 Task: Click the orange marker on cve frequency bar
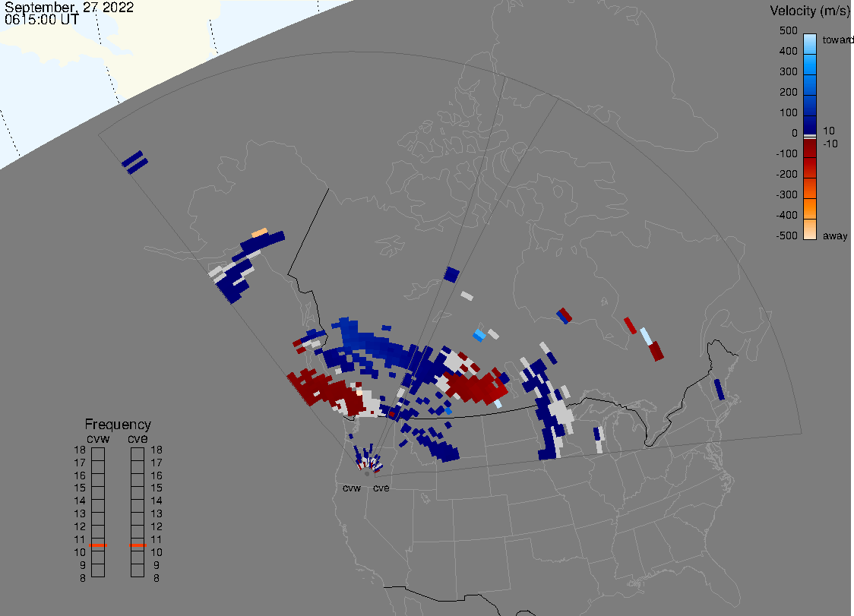138,545
